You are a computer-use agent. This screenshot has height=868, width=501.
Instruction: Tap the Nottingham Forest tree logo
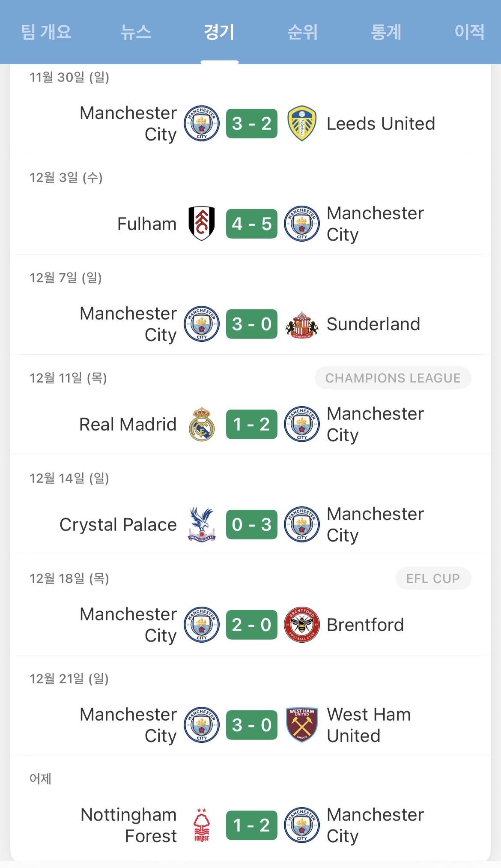(x=201, y=825)
